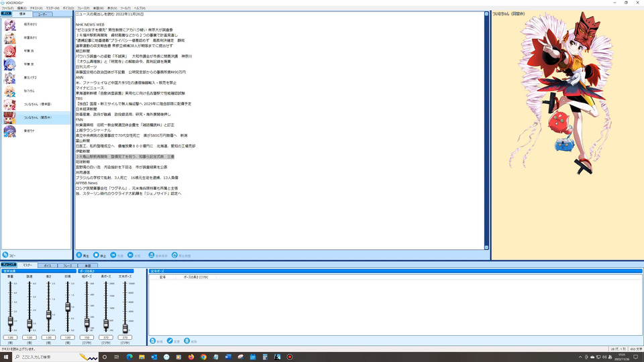The image size is (644, 362).
Task: Open the 単語(W) menu
Action: pos(99,8)
